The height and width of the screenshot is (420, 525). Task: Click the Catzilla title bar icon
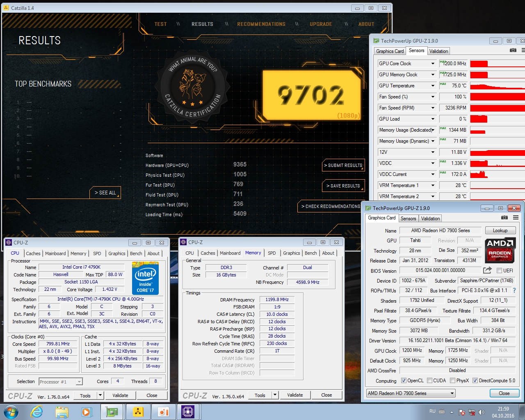coord(6,8)
